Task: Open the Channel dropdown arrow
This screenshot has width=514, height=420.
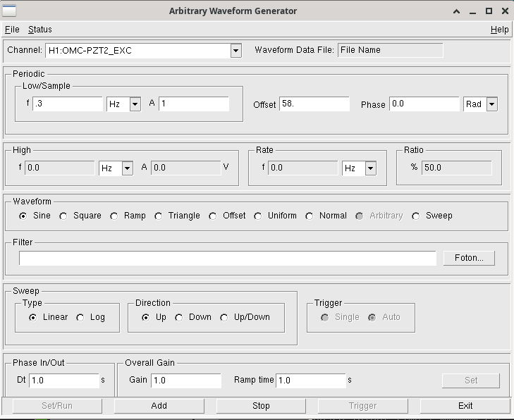Action: pyautogui.click(x=235, y=51)
